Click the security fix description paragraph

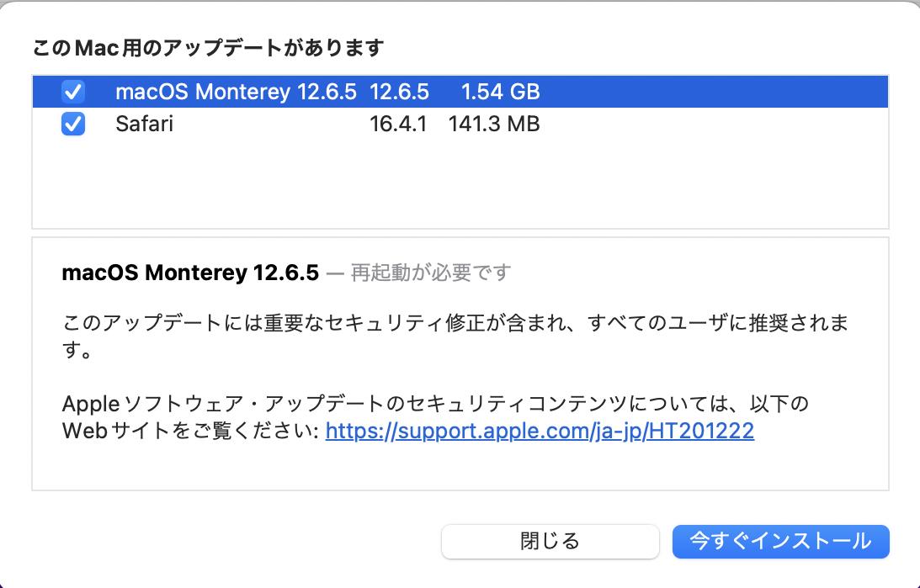(455, 336)
